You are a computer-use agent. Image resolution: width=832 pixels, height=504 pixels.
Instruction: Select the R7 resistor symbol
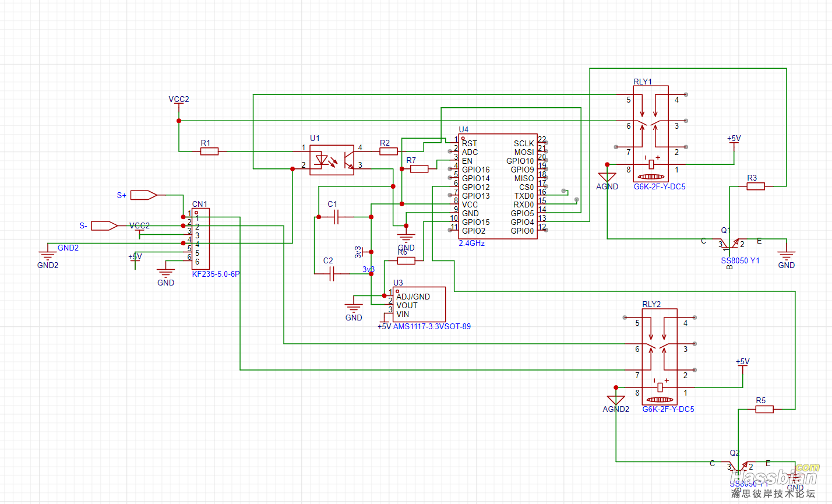coord(419,169)
